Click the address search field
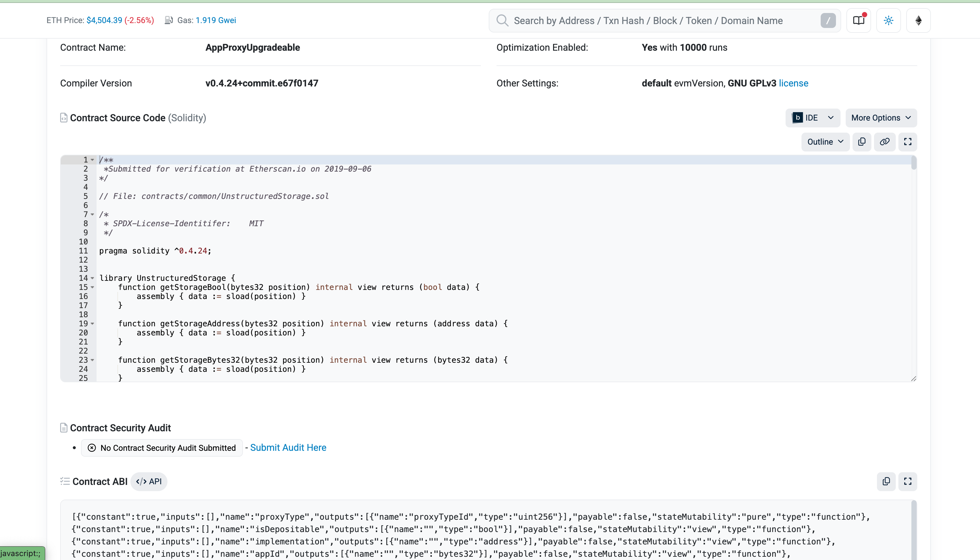 (x=654, y=20)
